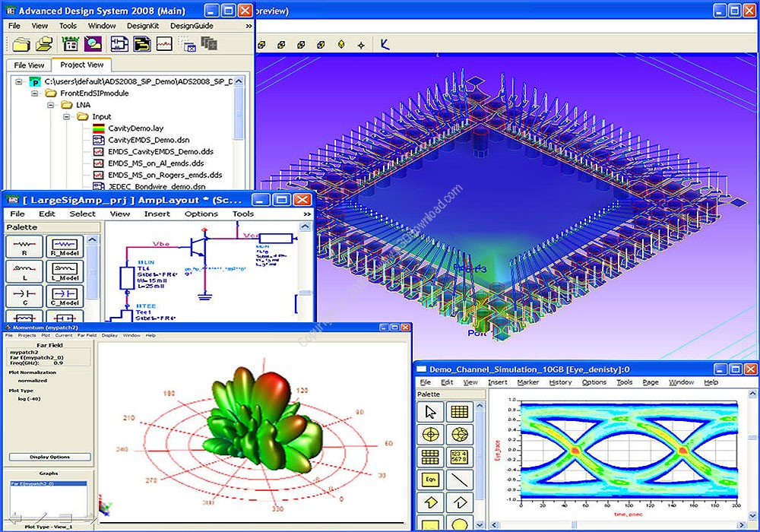Insert a numeric list from the palette
Image resolution: width=760 pixels, height=532 pixels.
[x=459, y=457]
